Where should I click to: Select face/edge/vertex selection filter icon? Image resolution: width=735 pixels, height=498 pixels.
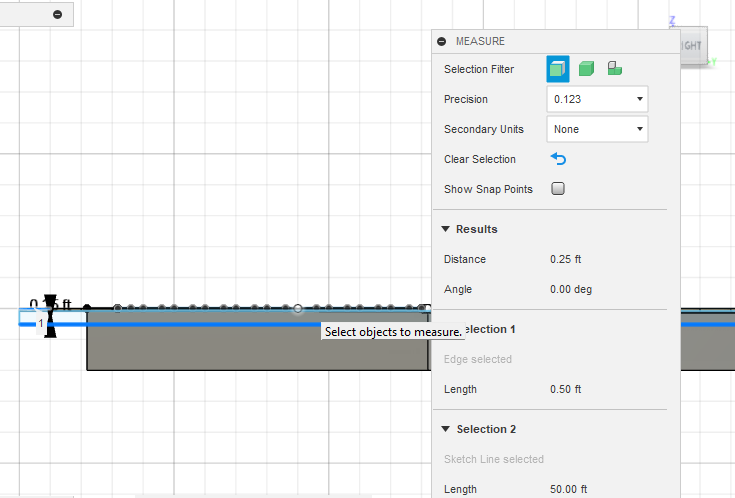557,69
